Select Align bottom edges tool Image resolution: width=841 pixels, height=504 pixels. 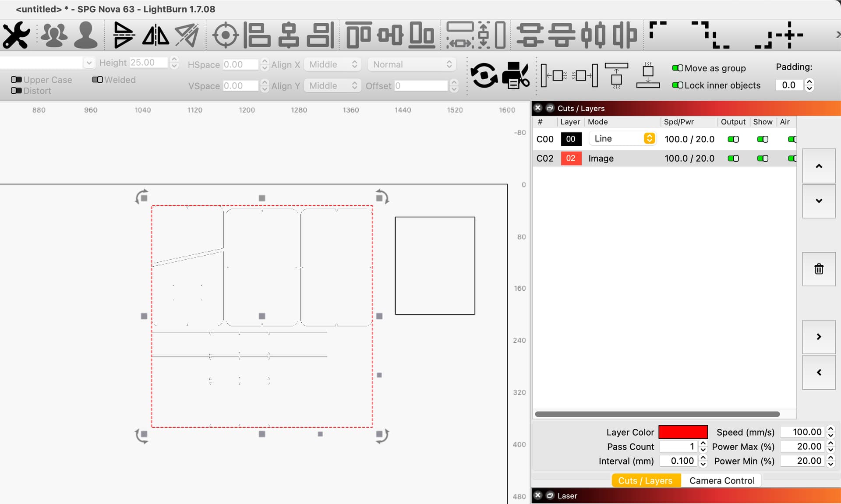422,35
